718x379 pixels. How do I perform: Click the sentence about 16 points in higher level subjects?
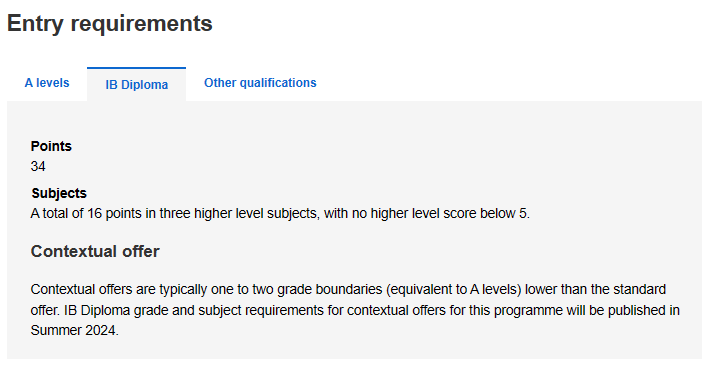pyautogui.click(x=280, y=213)
